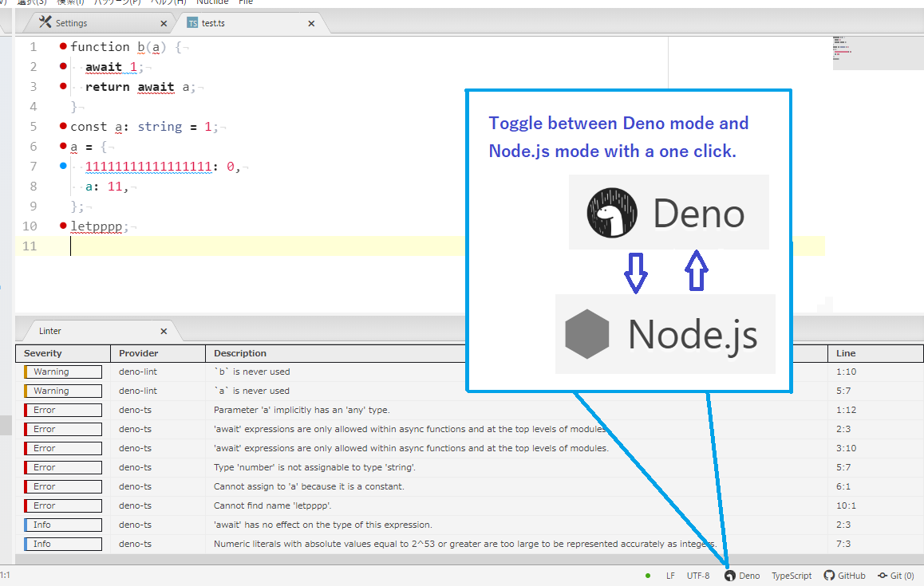
Task: Click Error badge for line 10:1
Action: (63, 506)
